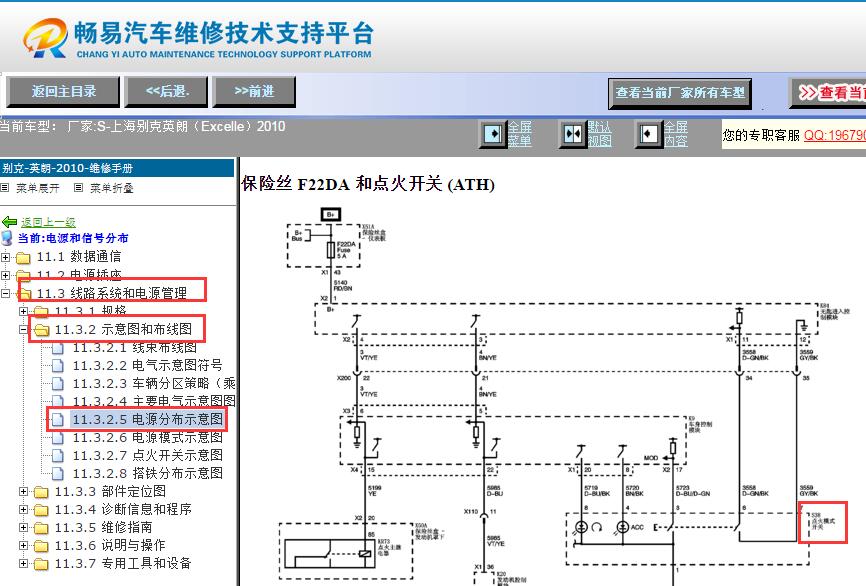This screenshot has width=866, height=586.
Task: Click the 全屏内容 icon
Action: click(x=648, y=134)
